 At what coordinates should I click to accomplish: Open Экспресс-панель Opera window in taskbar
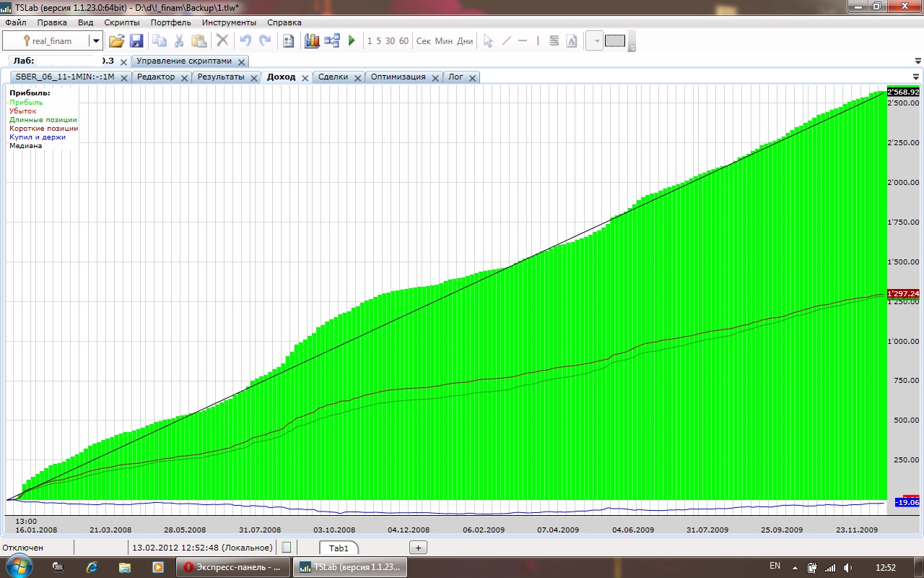click(232, 567)
